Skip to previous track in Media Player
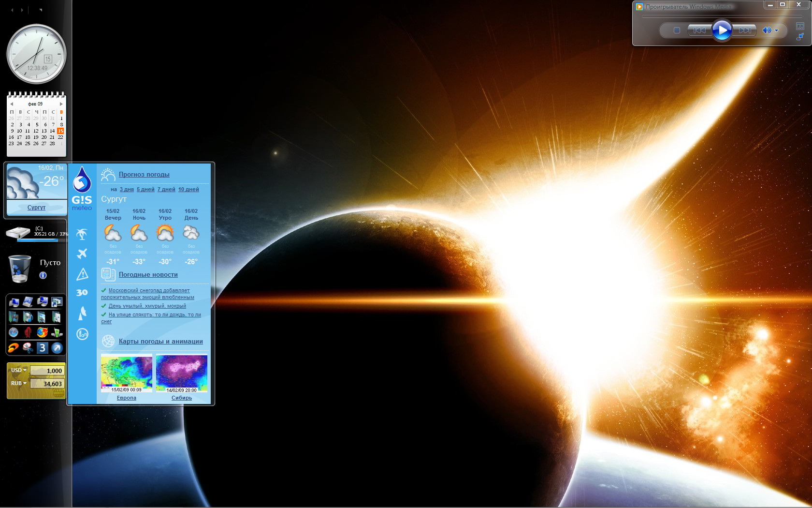The width and height of the screenshot is (812, 508). click(x=699, y=30)
